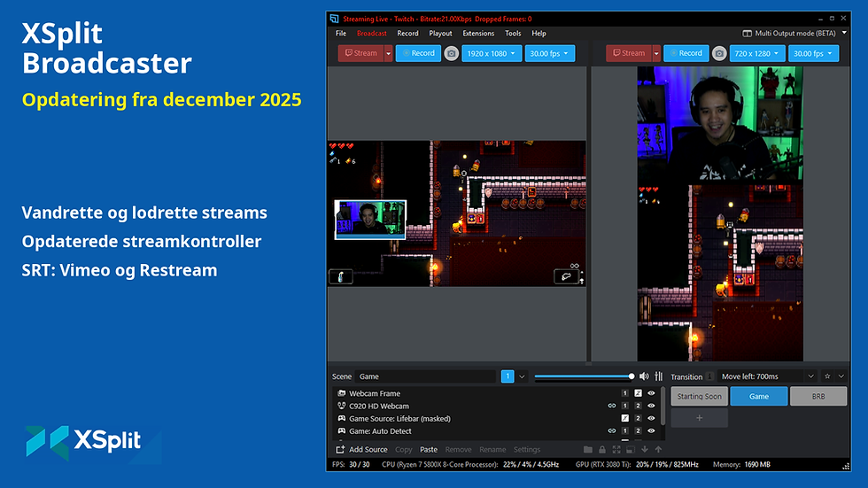Open the Tools menu
The height and width of the screenshot is (488, 868).
click(513, 33)
